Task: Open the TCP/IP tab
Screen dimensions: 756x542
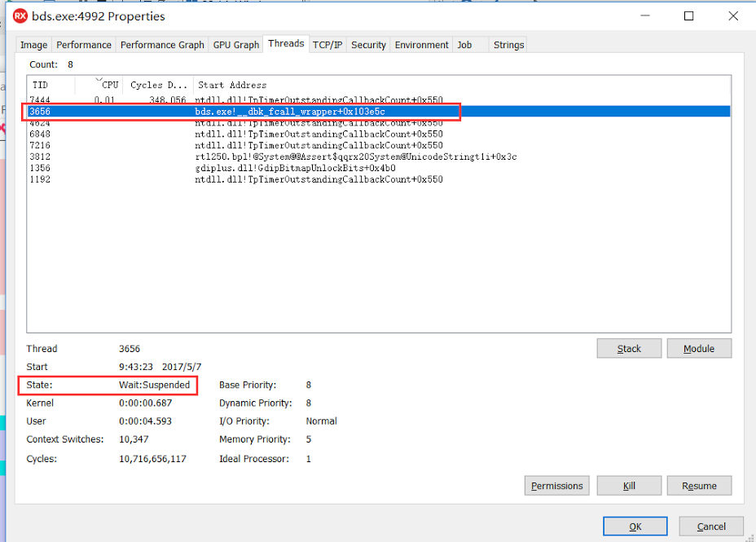Action: [x=327, y=45]
